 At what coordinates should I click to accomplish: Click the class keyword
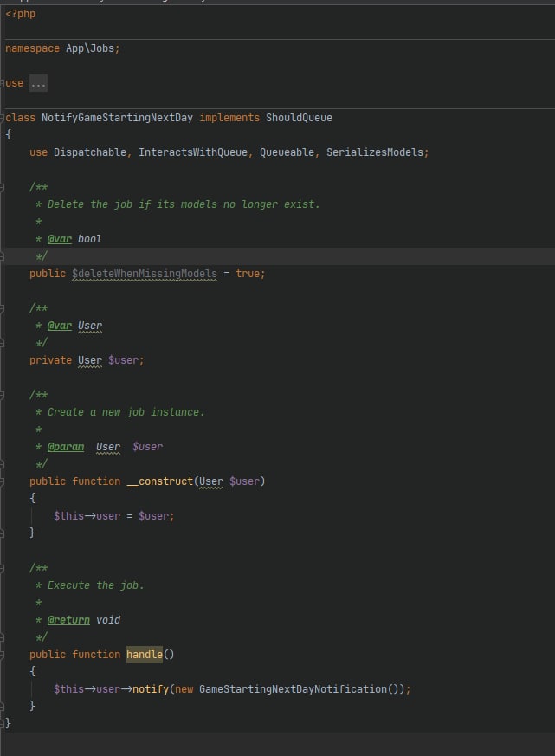(x=20, y=118)
